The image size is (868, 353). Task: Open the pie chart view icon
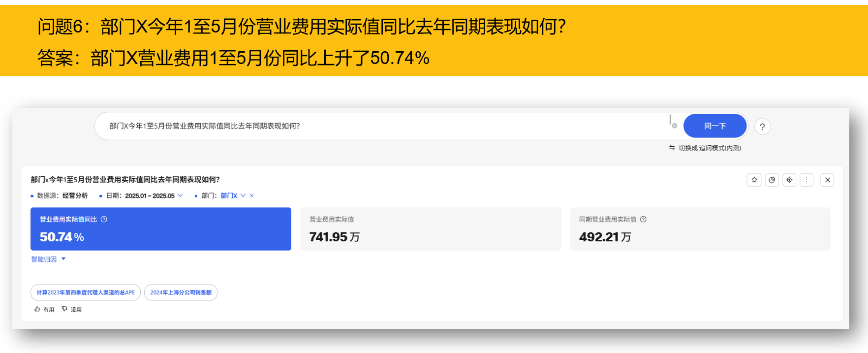point(772,180)
